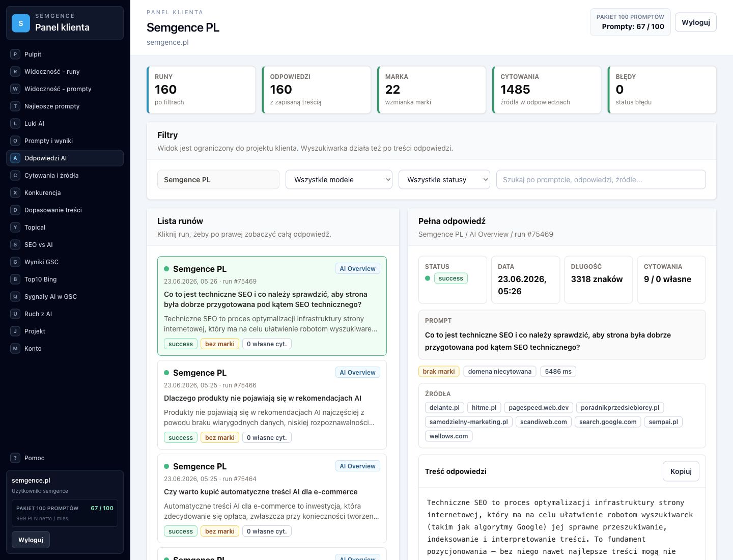Click the B icon for Top10 Bing
The width and height of the screenshot is (733, 560).
(15, 279)
